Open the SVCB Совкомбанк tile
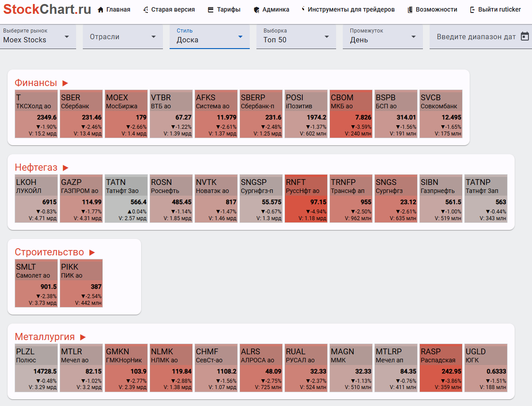Image resolution: width=532 pixels, height=406 pixels. [441, 114]
